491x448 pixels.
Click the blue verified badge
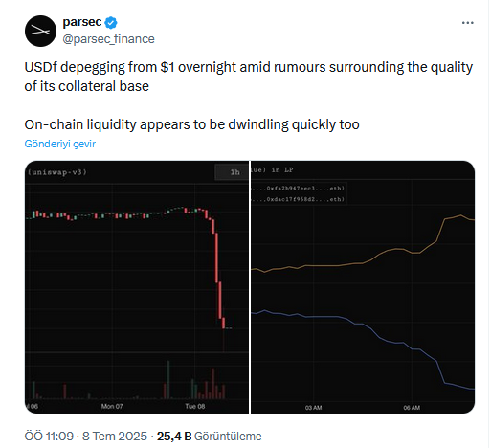(x=111, y=23)
